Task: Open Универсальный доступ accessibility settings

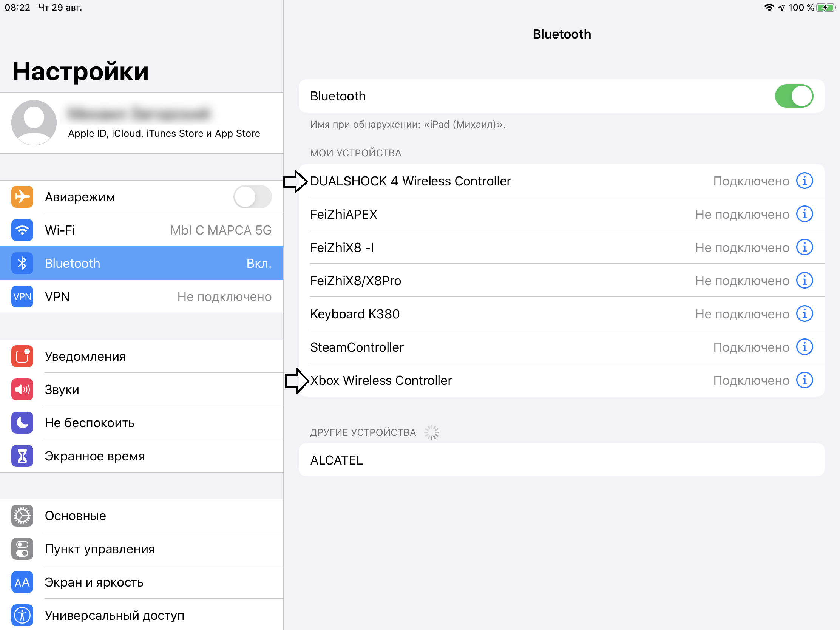Action: 141,615
